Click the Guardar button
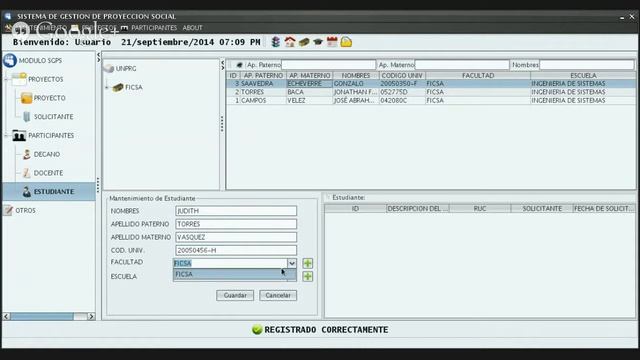This screenshot has width=640, height=360. 235,295
